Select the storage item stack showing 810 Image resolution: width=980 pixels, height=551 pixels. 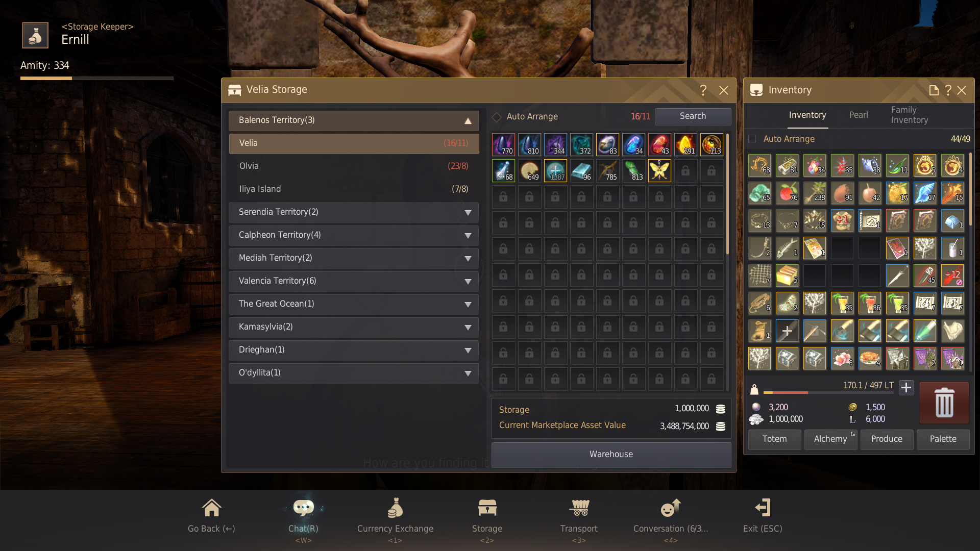tap(529, 145)
